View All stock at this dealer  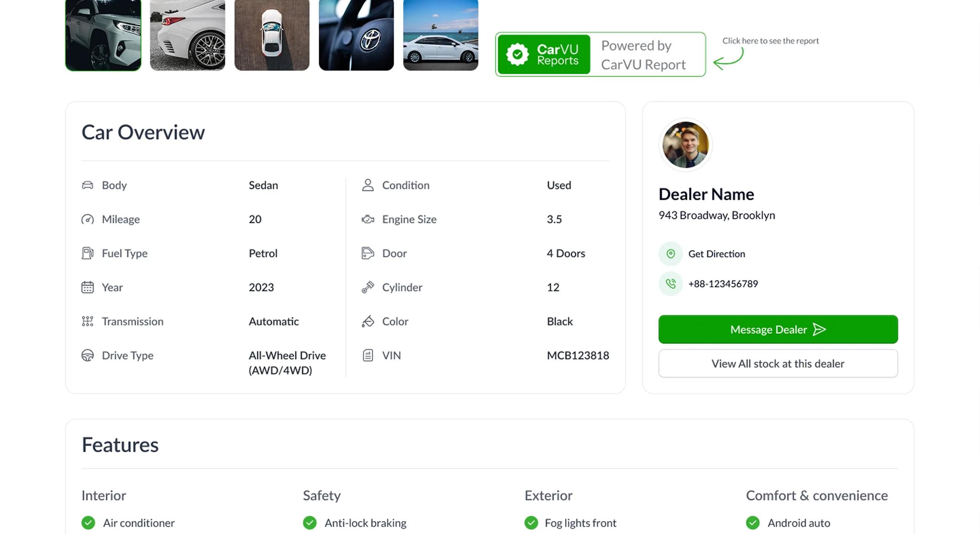778,363
